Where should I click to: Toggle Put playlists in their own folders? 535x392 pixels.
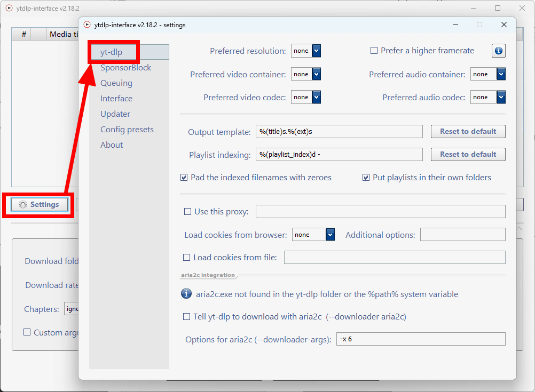coord(366,178)
